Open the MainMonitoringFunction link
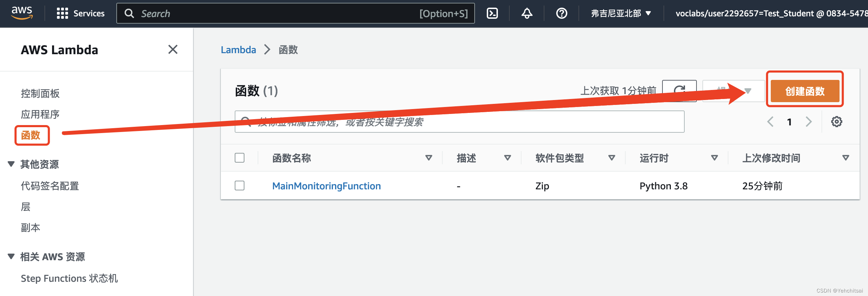The height and width of the screenshot is (296, 868). click(x=326, y=186)
